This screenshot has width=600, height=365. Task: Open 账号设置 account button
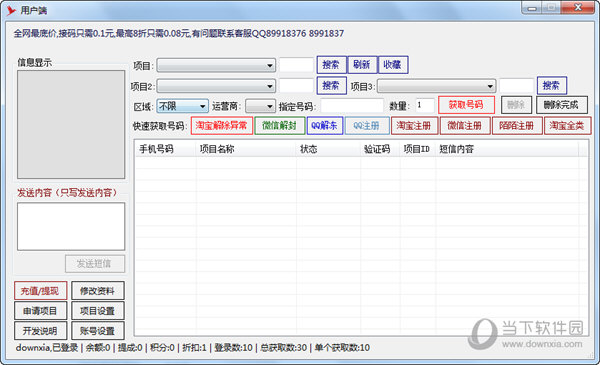(98, 331)
